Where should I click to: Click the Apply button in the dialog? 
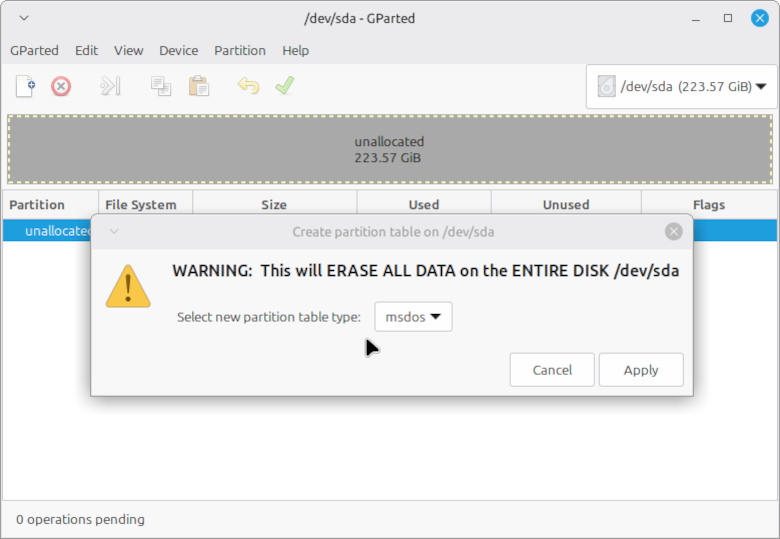641,370
